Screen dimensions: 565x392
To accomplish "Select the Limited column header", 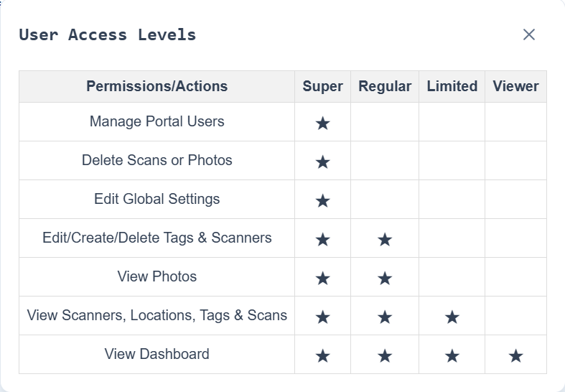I will click(x=452, y=86).
